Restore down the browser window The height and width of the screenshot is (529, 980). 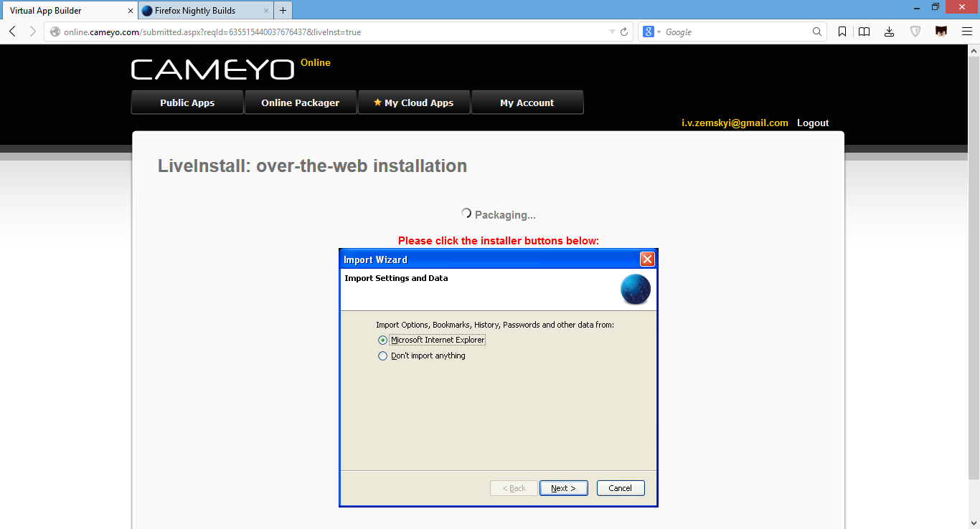936,6
